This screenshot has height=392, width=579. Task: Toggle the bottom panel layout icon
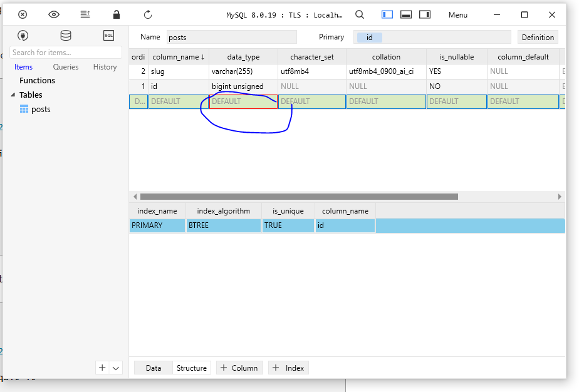click(x=405, y=14)
